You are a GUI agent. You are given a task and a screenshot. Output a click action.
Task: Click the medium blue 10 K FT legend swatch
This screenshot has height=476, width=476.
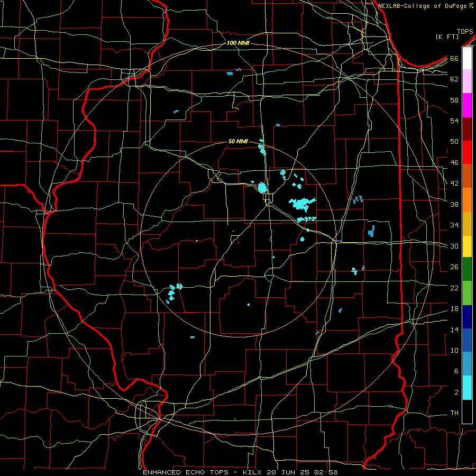click(x=467, y=340)
